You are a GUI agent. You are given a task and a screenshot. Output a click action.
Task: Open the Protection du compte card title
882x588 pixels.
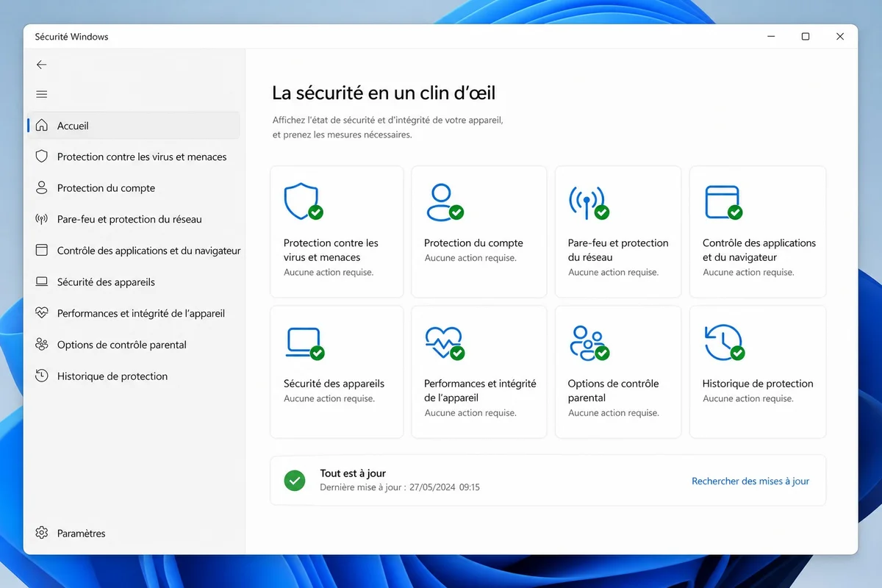(473, 243)
